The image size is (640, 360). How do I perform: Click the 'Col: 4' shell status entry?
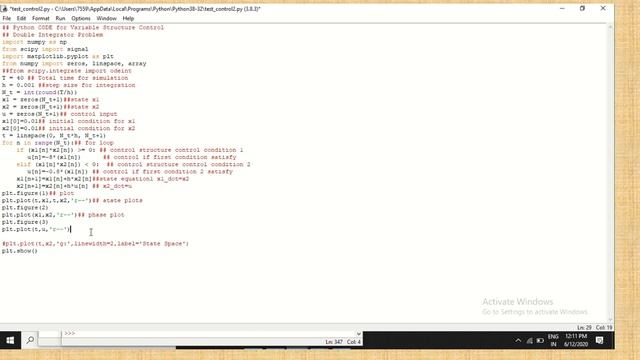pyautogui.click(x=354, y=342)
